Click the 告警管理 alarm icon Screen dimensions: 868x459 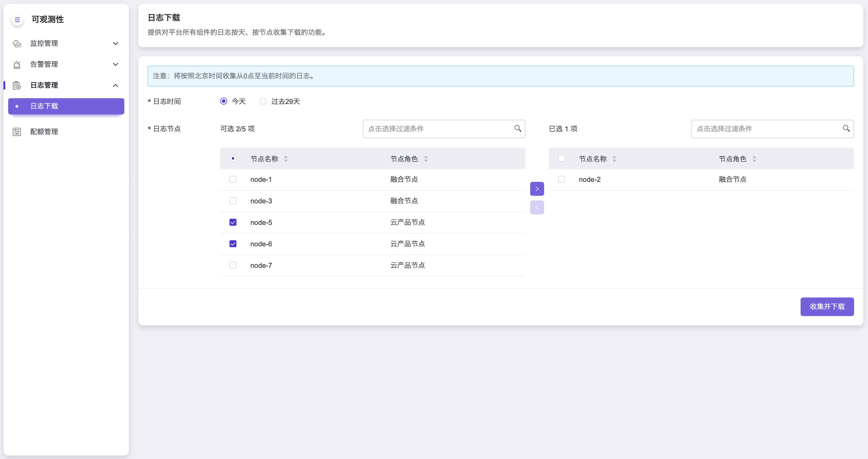[17, 64]
